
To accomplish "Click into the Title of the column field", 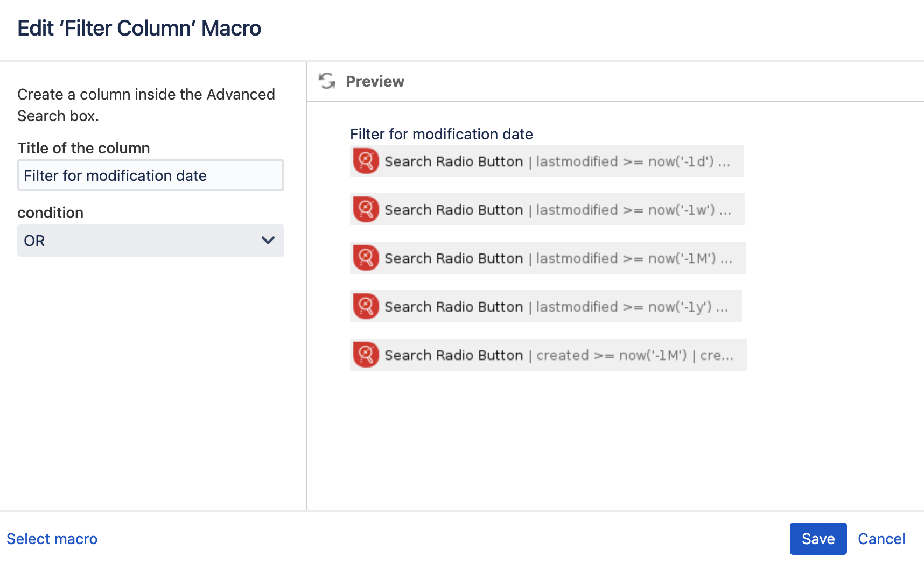I will [x=150, y=175].
